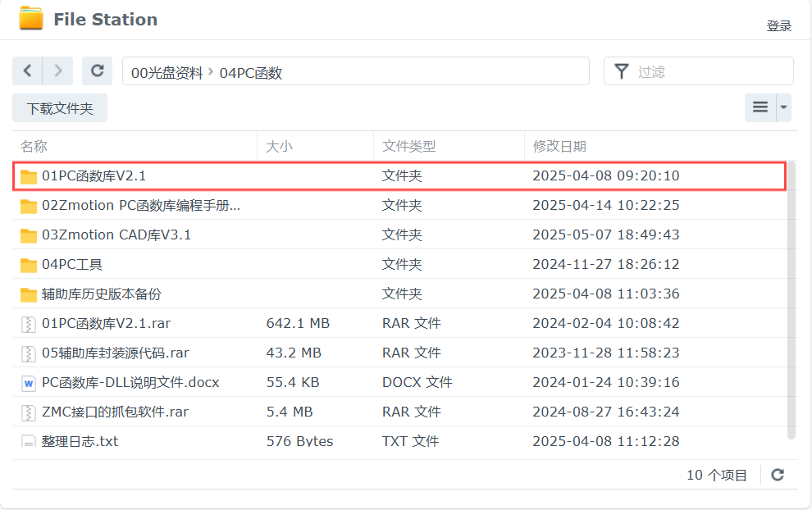812x510 pixels.
Task: Switch to list view with the lines icon
Action: click(x=760, y=107)
